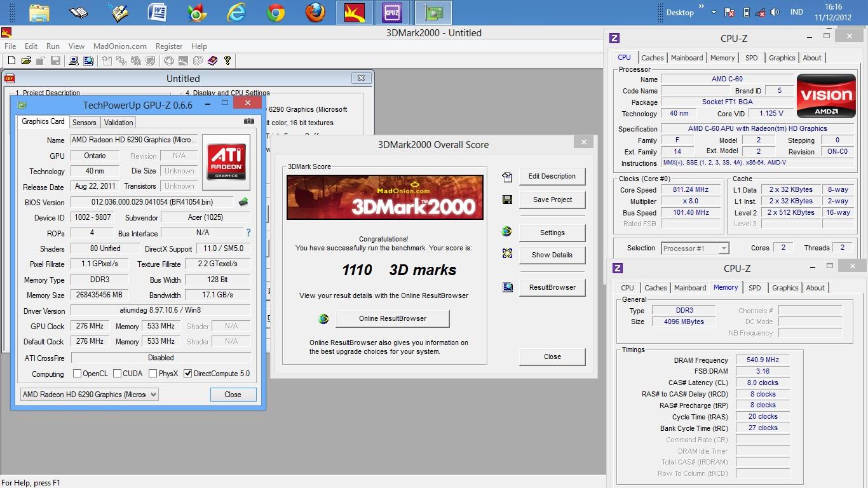This screenshot has width=868, height=488.
Task: Click the DRAM Frequency value 540.9 MHz
Action: pos(763,360)
